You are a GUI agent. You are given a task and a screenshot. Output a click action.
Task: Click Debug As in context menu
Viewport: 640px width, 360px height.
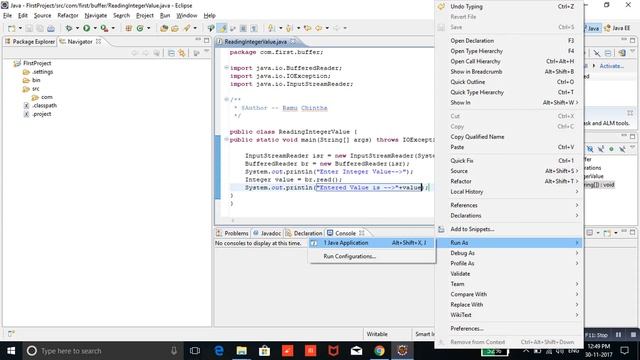tap(509, 253)
